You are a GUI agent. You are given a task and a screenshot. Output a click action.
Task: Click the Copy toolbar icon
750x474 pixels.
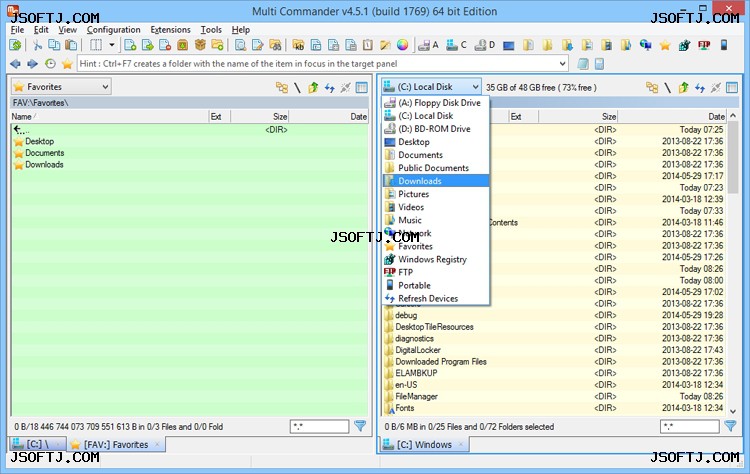(54, 45)
